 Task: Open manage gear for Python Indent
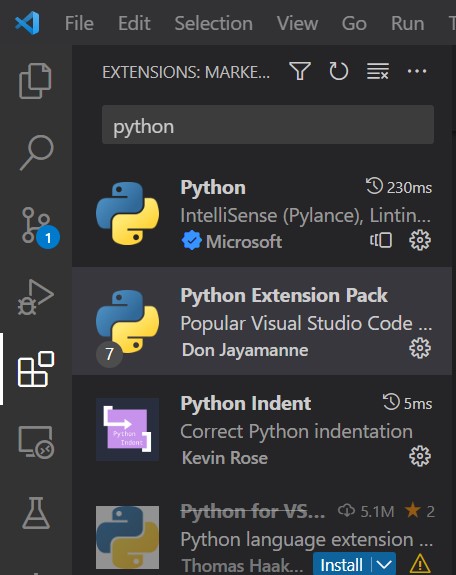point(420,457)
